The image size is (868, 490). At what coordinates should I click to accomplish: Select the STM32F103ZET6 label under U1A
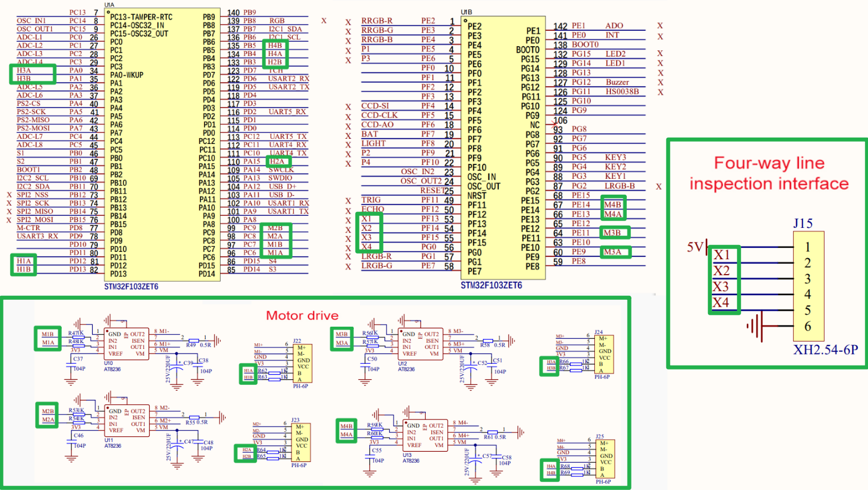(131, 287)
